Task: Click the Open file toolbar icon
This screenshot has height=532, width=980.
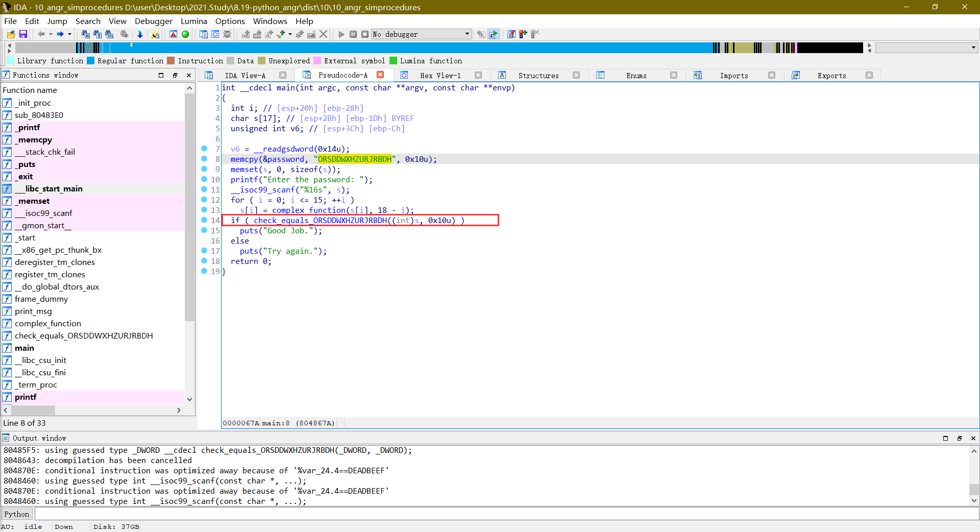Action: pyautogui.click(x=11, y=34)
